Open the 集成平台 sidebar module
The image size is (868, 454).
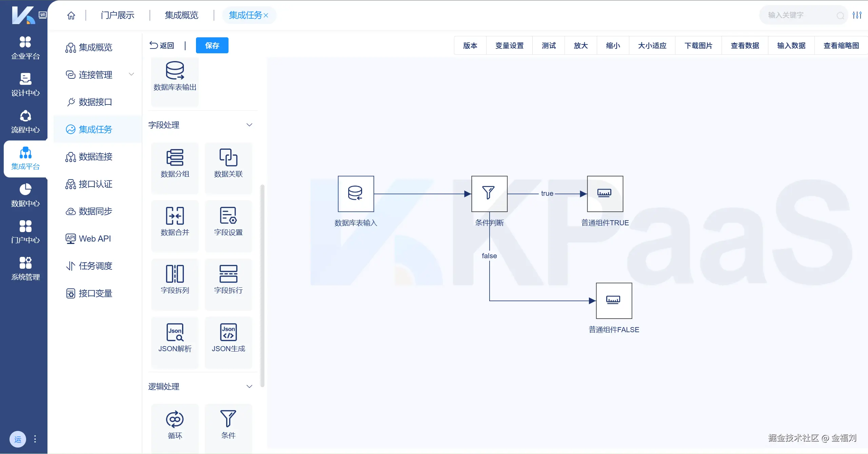pos(25,158)
